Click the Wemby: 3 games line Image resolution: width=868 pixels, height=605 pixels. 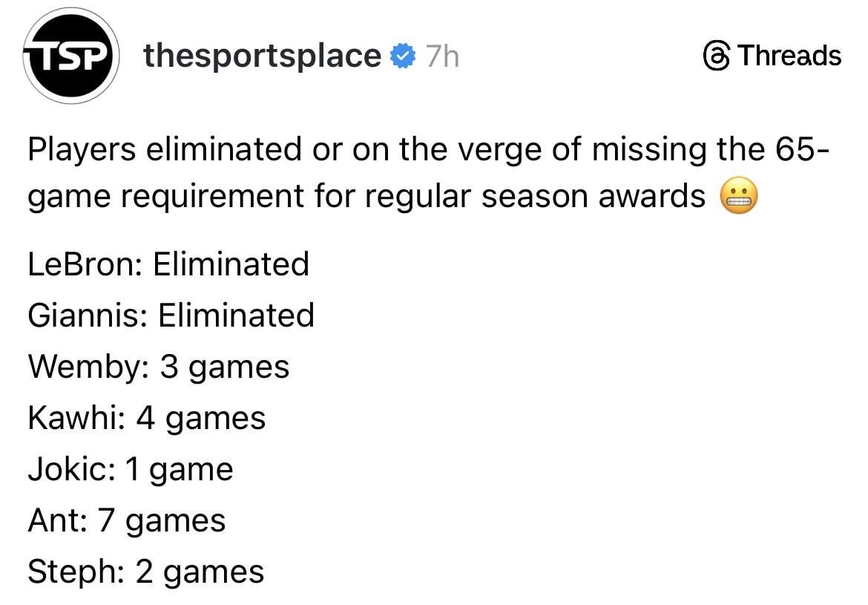[158, 367]
